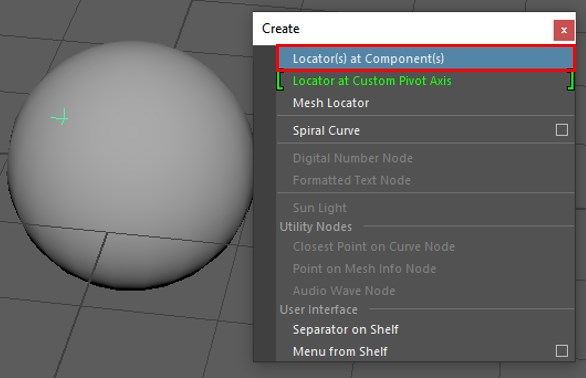
Task: Click Digital Number Node entry
Action: (x=425, y=158)
